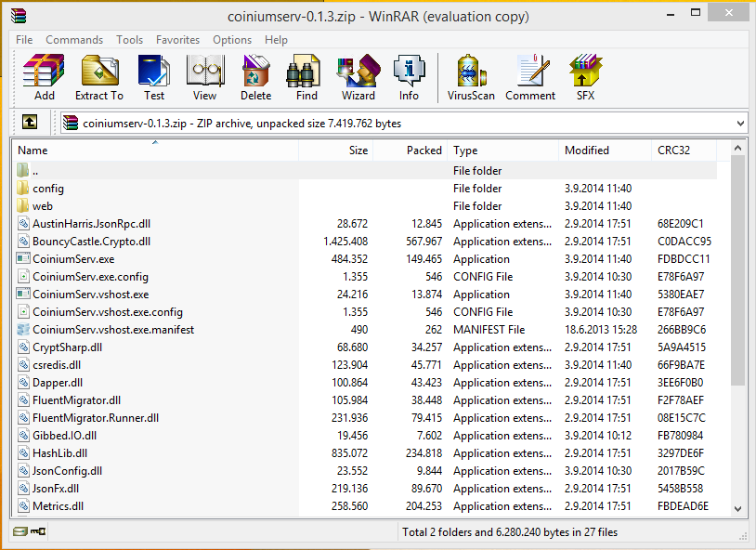Start VirusScan on the archive
This screenshot has width=756, height=550.
[x=471, y=77]
